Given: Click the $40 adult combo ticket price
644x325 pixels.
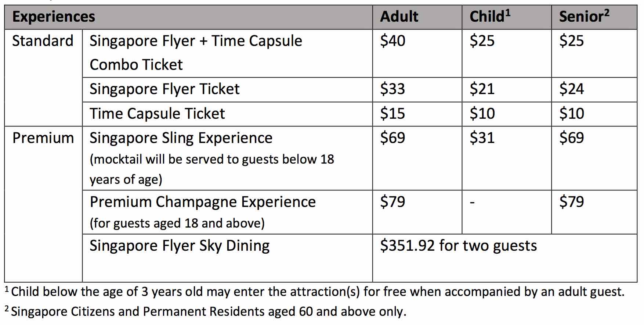Looking at the screenshot, I should point(392,41).
